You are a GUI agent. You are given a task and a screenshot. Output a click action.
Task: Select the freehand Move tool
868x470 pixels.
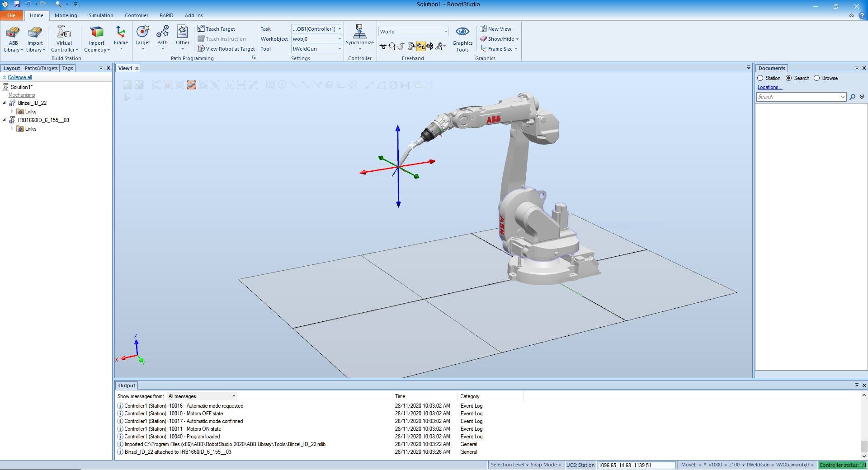(383, 46)
